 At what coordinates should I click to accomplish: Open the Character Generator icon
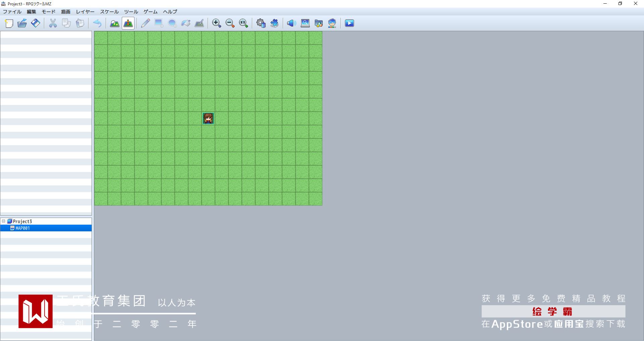(332, 23)
